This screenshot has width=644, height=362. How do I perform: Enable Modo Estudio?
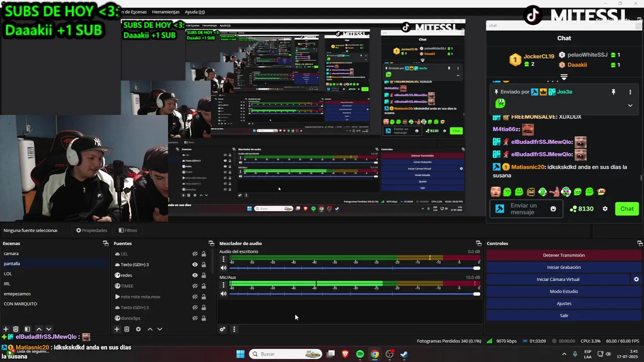[x=564, y=291]
